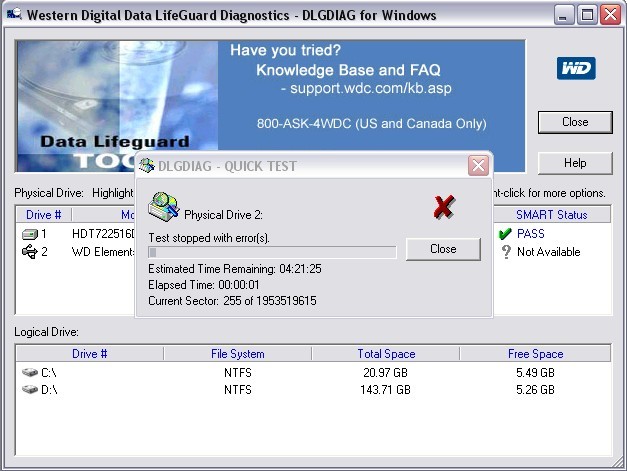Click the Logical Drive: label

46,332
